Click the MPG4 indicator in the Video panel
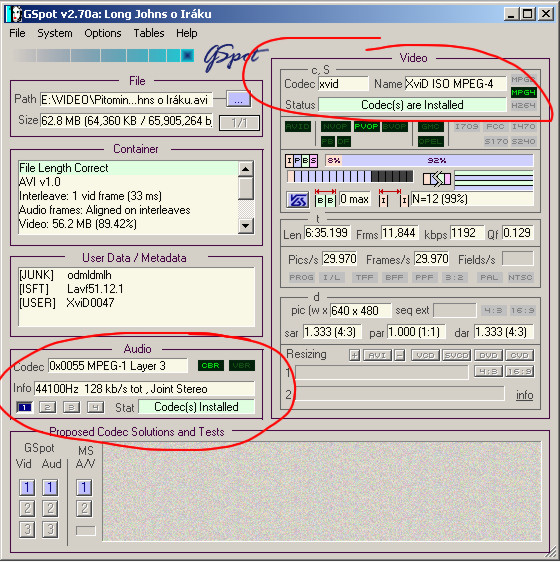Image resolution: width=560 pixels, height=562 pixels. point(523,92)
